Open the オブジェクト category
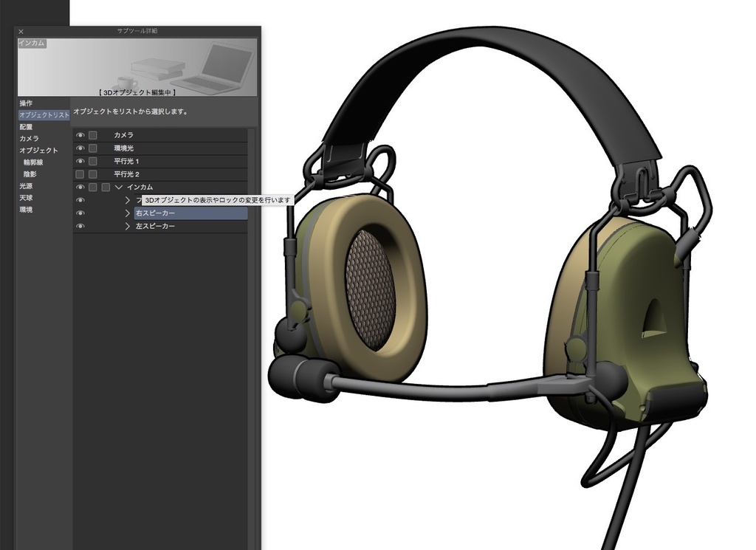Image resolution: width=756 pixels, height=550 pixels. tap(38, 151)
